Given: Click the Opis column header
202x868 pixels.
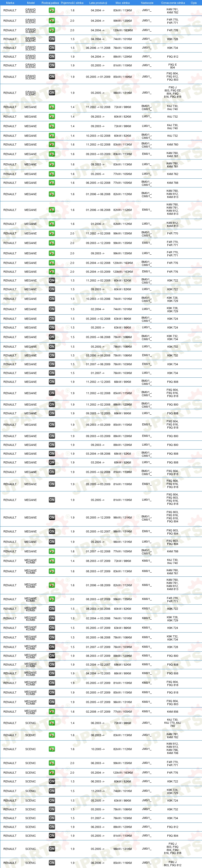Looking at the screenshot, I should tap(193, 3).
